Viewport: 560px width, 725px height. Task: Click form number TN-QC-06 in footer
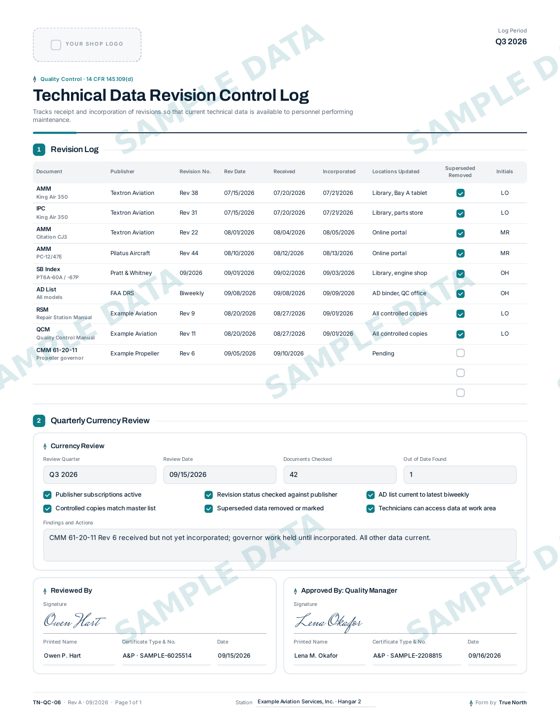(x=47, y=702)
